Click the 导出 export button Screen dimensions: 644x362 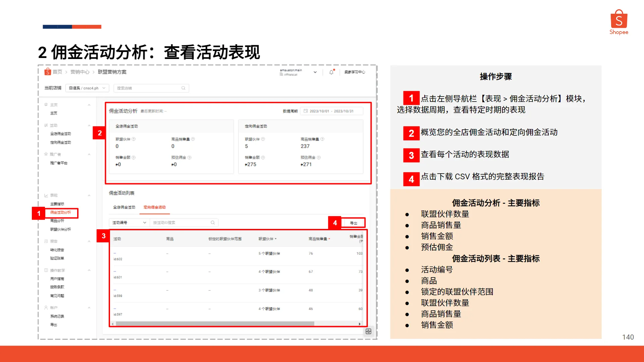point(353,222)
